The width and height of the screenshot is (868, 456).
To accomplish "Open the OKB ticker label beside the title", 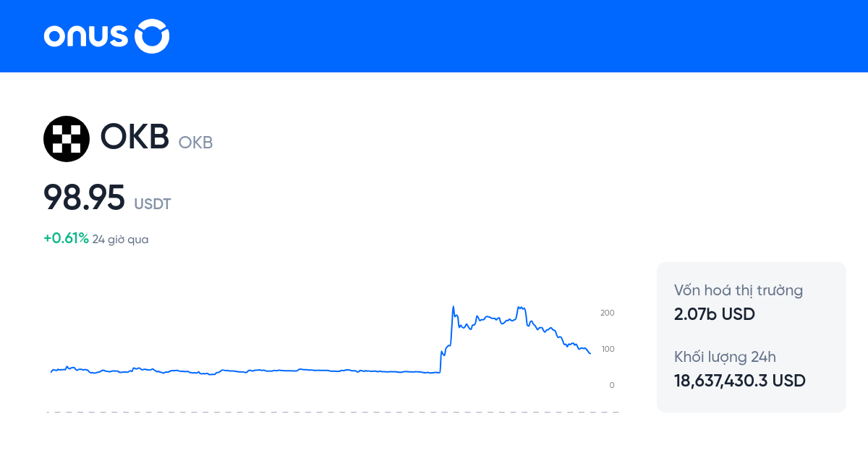I will point(195,143).
